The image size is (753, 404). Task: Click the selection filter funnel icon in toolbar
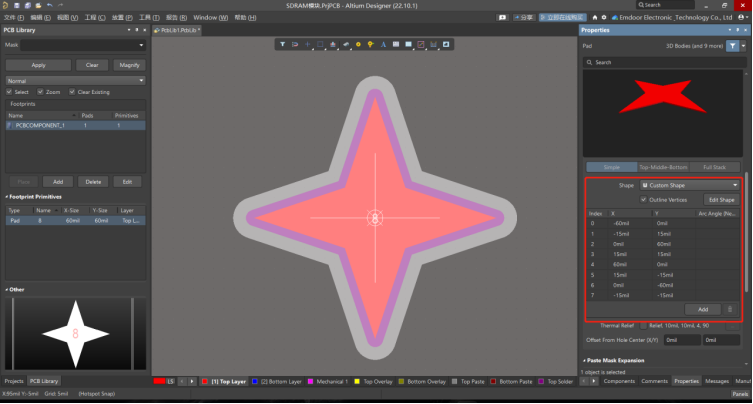pos(282,44)
